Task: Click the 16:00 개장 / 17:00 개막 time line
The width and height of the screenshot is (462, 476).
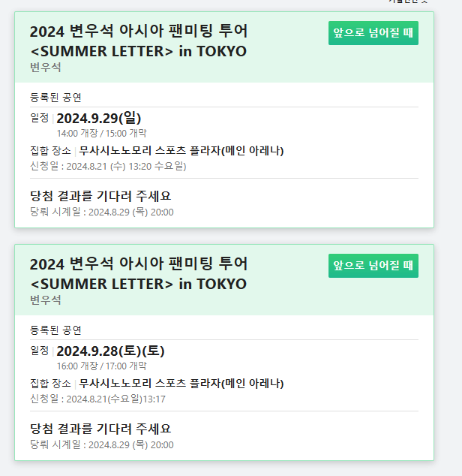Action: pos(101,366)
